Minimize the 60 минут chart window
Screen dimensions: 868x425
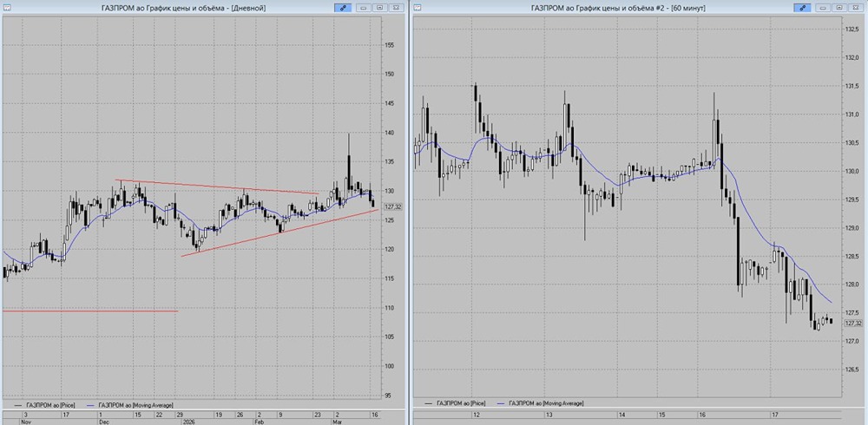coord(823,8)
